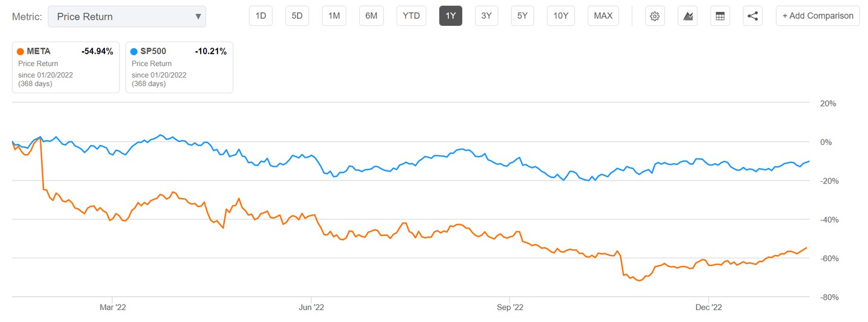
Task: Click the Add Comparison button
Action: click(817, 16)
